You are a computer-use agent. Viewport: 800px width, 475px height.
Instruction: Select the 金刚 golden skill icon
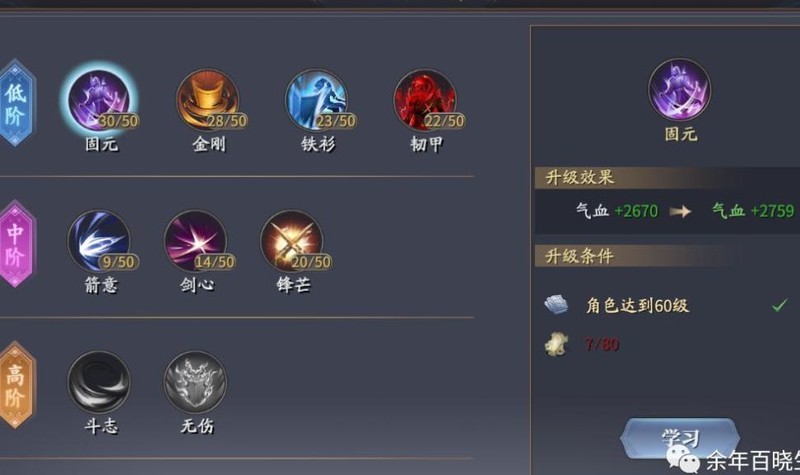208,100
